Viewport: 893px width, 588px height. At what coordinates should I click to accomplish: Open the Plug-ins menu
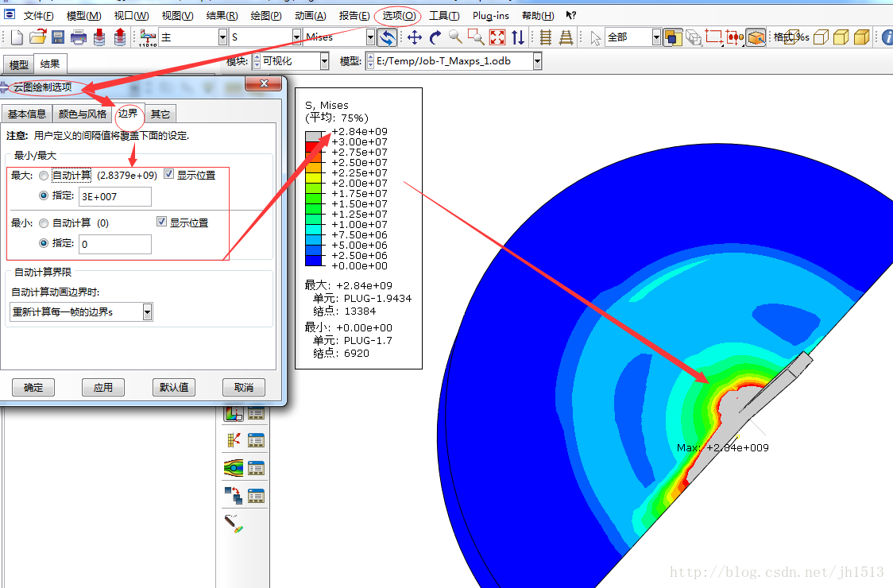(491, 15)
